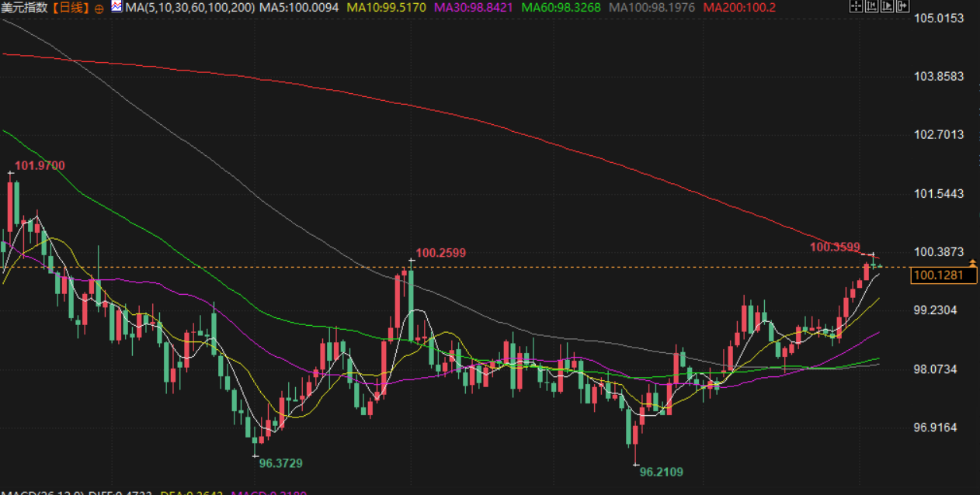
Task: Click the 96.2109 low price label
Action: (x=662, y=471)
